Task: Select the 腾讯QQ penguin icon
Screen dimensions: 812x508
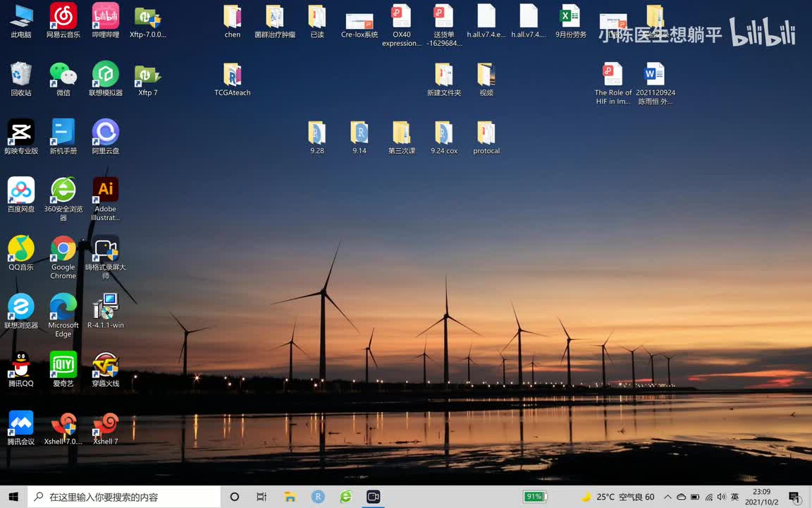Action: pos(21,365)
